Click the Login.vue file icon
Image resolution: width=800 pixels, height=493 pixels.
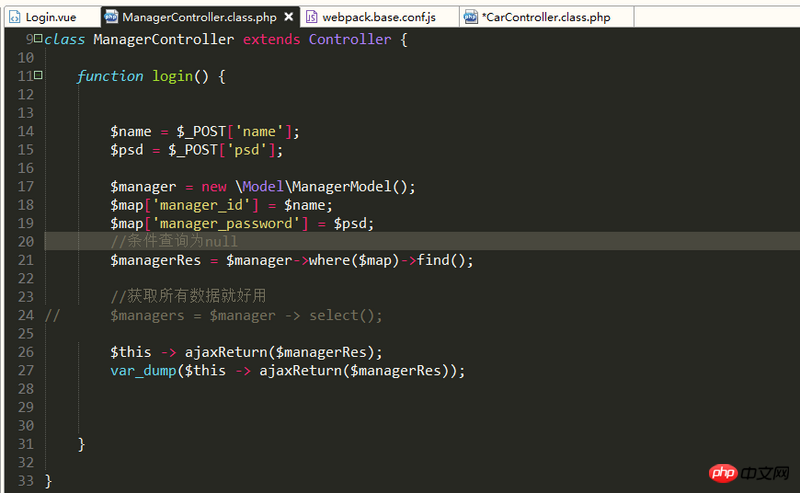coord(15,17)
